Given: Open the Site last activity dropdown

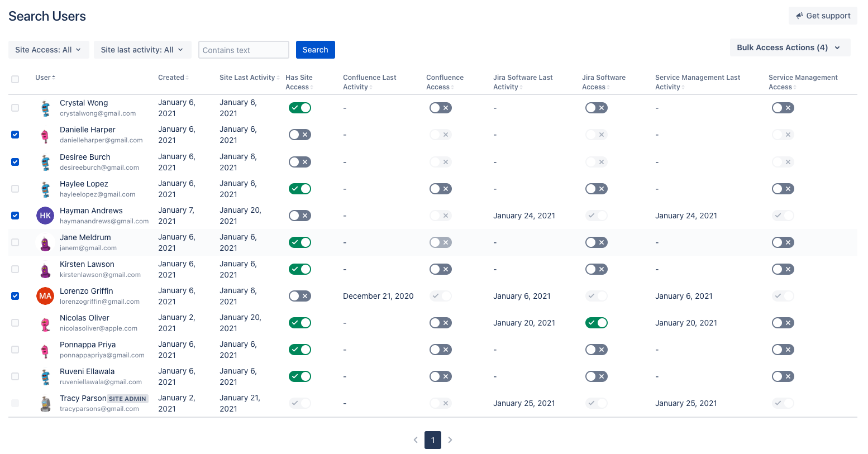Looking at the screenshot, I should [142, 50].
